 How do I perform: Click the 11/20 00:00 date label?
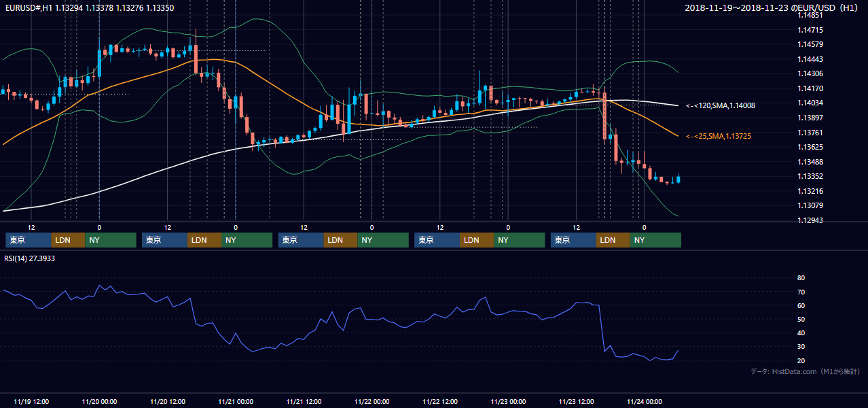point(99,401)
